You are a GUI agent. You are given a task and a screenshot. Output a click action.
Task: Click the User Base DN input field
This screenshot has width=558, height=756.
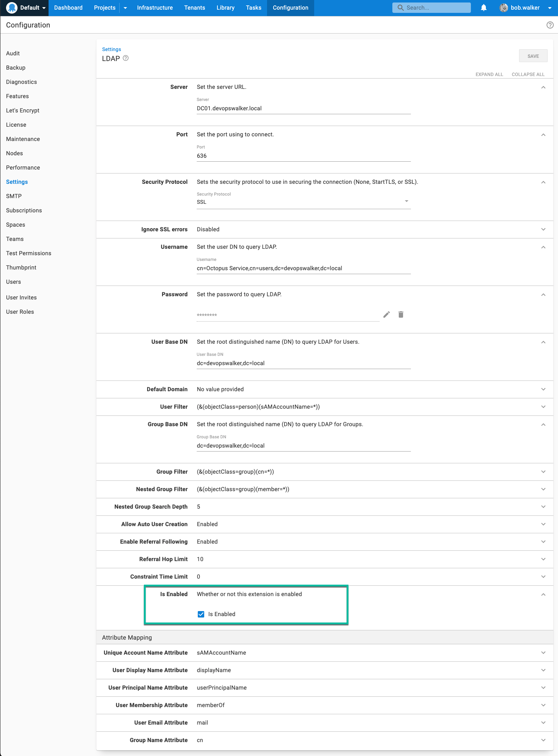[x=303, y=363]
